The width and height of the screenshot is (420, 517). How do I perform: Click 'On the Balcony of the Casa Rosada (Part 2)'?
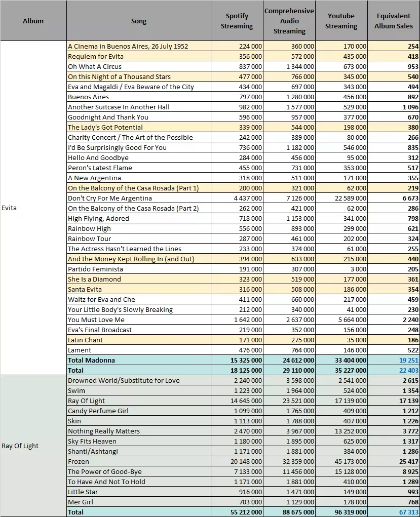139,209
